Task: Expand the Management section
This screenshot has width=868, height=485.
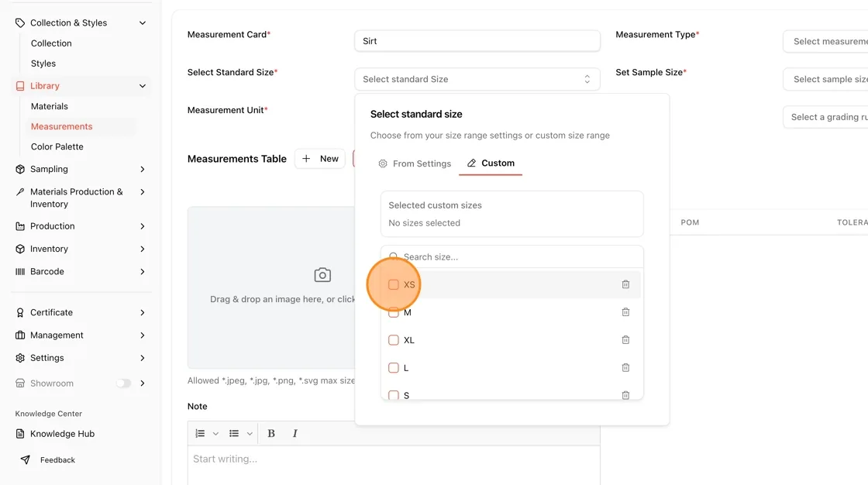Action: coord(143,335)
